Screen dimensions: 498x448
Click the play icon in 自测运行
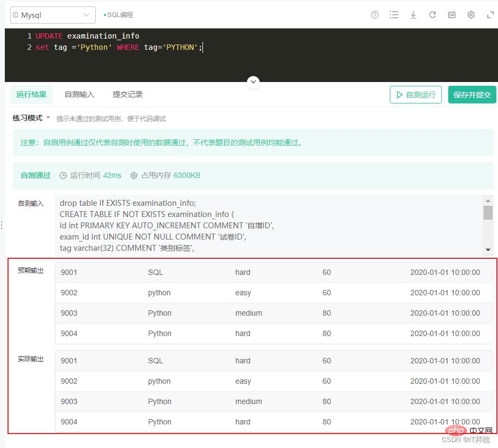pos(399,95)
